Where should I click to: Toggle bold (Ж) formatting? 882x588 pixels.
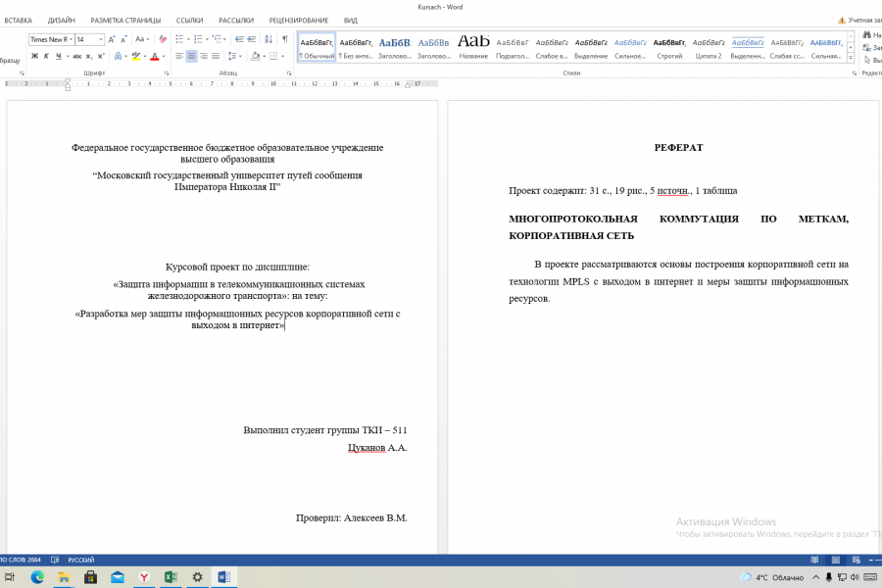pyautogui.click(x=35, y=56)
